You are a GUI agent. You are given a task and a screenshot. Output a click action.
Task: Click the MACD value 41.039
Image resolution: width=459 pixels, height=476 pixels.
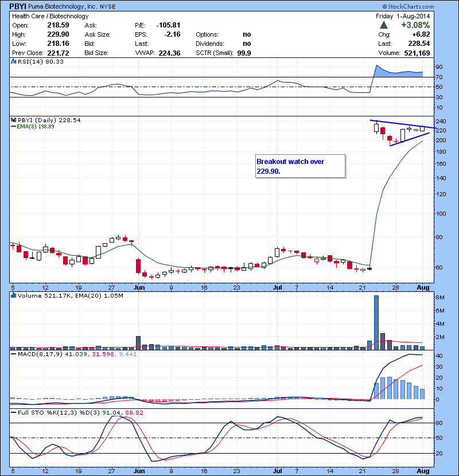pyautogui.click(x=76, y=354)
